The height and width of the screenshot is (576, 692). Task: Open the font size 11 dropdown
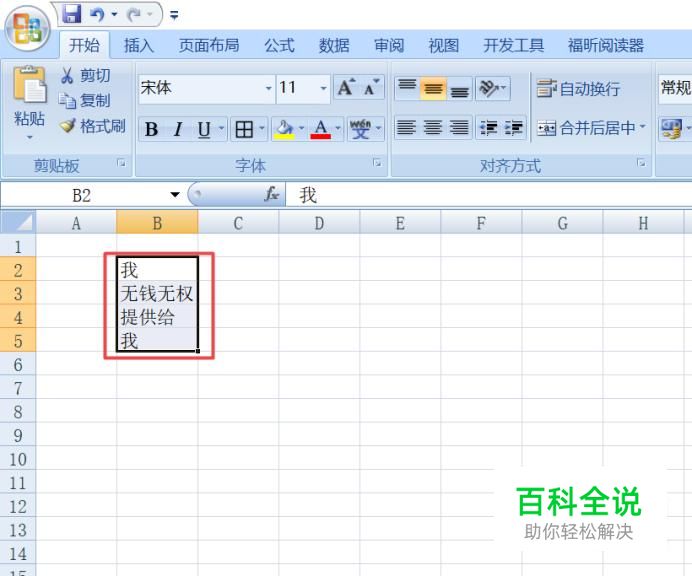pos(323,88)
